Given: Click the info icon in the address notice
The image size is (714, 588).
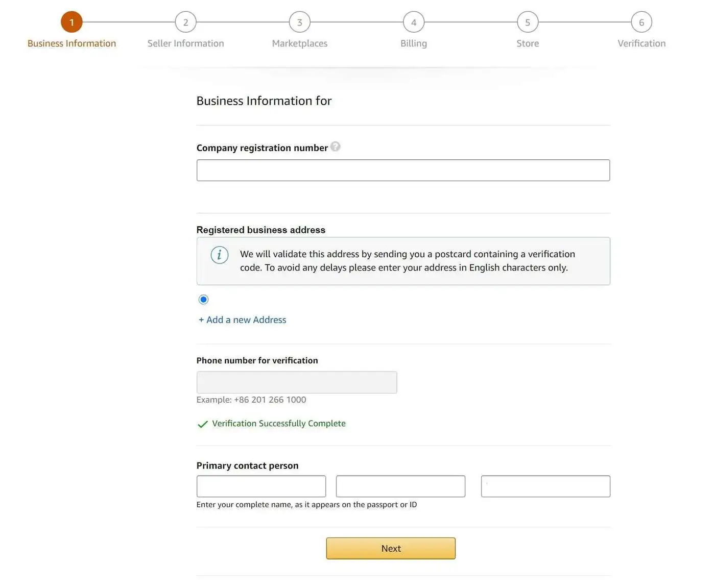Looking at the screenshot, I should 219,255.
